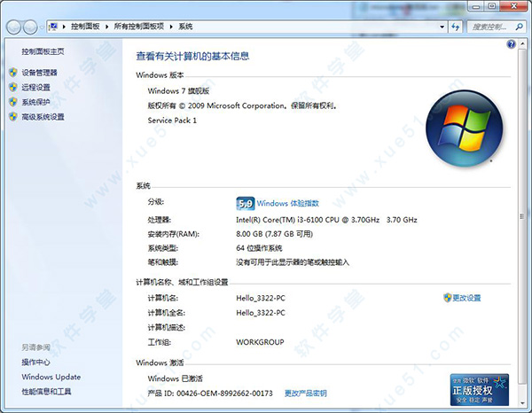532x413 pixels.
Task: Open 系统保护 from the sidebar
Action: point(36,102)
